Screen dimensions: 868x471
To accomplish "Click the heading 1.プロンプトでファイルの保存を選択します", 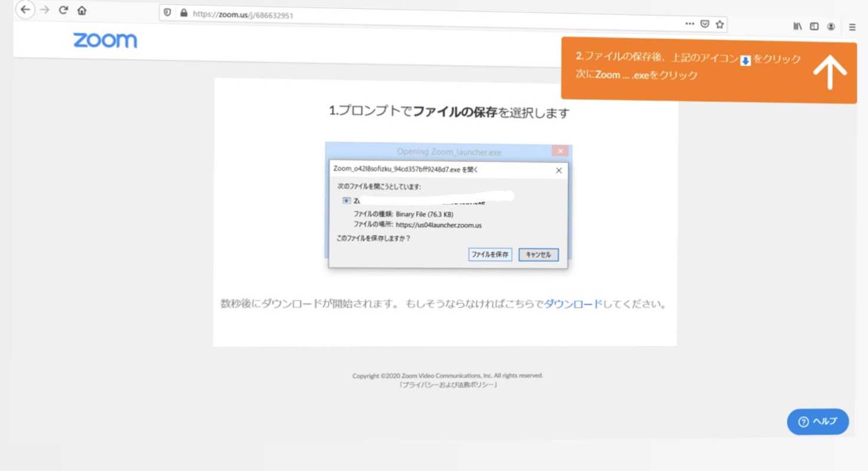I will pos(449,112).
